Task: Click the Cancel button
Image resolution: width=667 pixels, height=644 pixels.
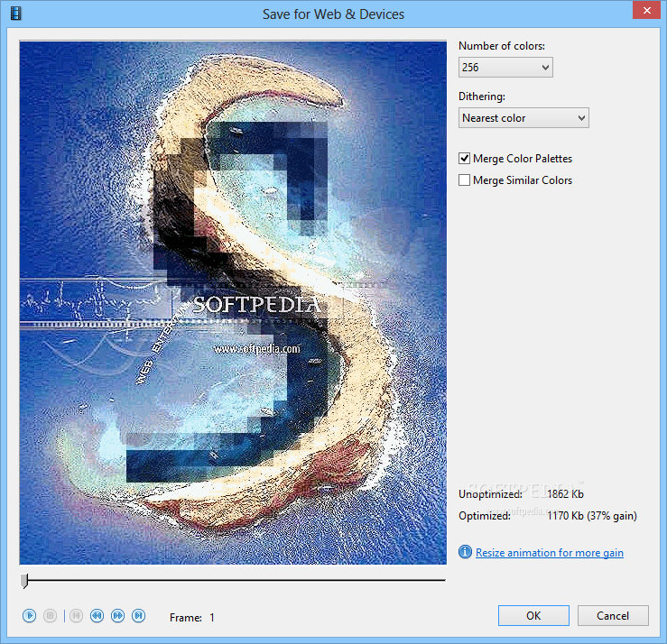Action: (613, 615)
